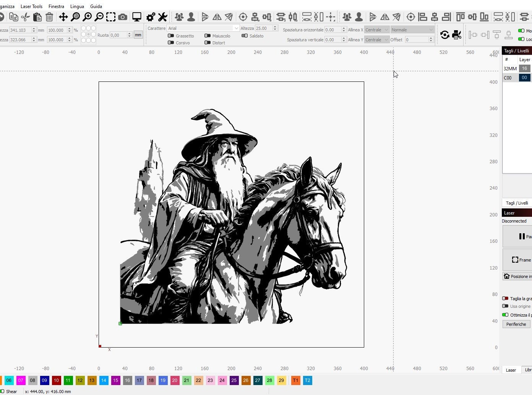
Task: Select red color swatch 10 in the palette
Action: tap(56, 380)
